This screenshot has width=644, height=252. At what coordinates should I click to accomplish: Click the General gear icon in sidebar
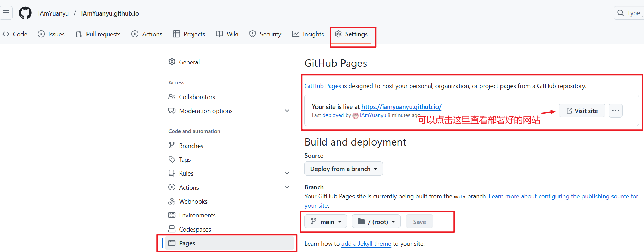pyautogui.click(x=172, y=62)
